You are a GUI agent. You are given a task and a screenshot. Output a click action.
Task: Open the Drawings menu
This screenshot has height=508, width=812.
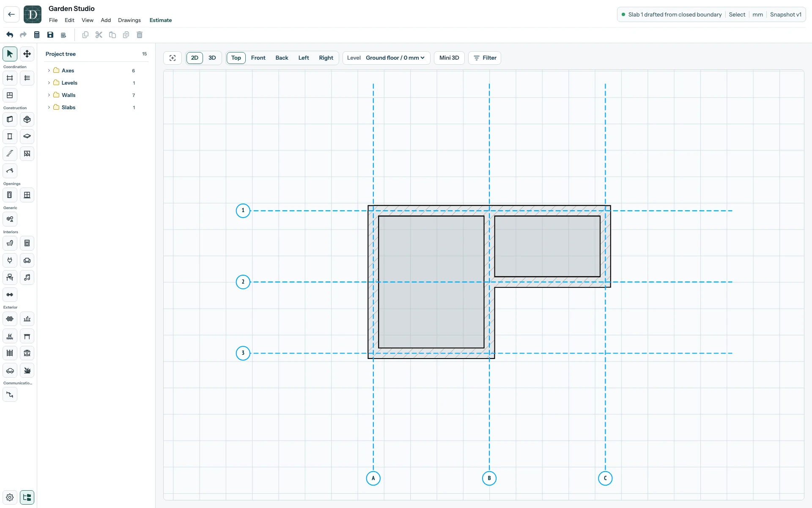tap(129, 20)
